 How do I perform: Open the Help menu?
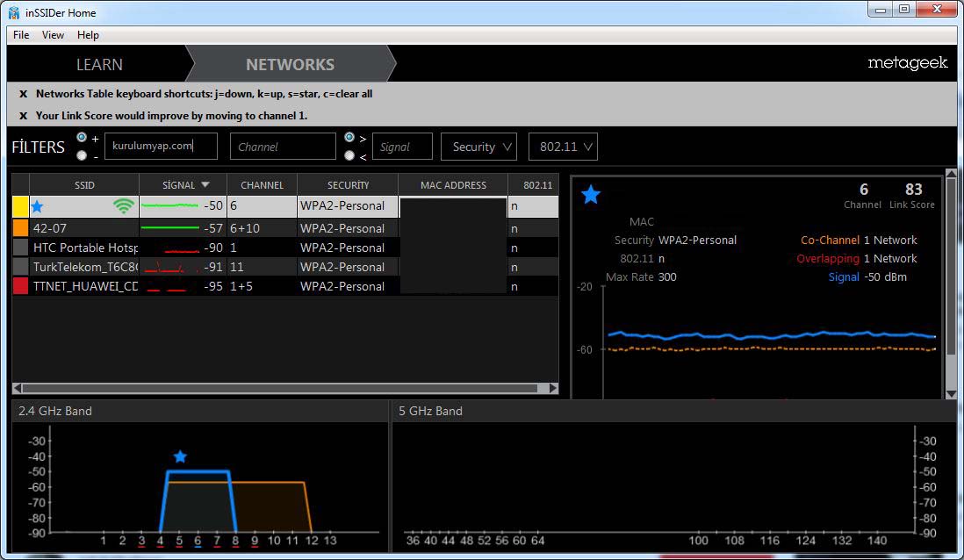pos(88,35)
